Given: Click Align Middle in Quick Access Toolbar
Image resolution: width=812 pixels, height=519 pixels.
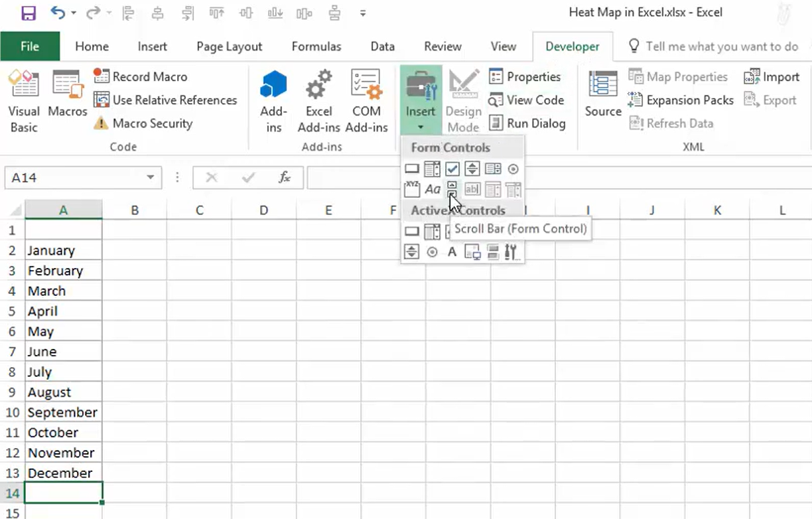Looking at the screenshot, I should (245, 13).
